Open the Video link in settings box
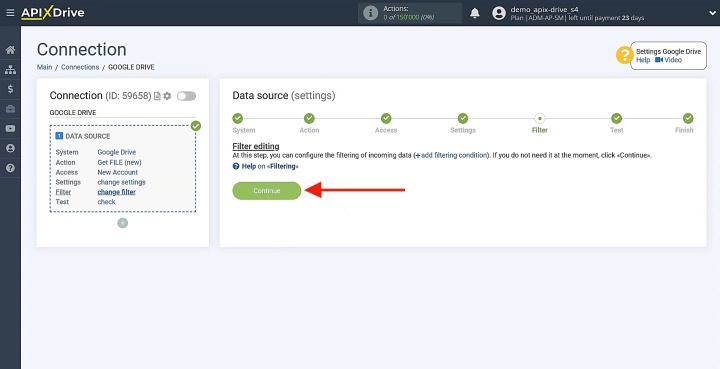 pyautogui.click(x=669, y=60)
